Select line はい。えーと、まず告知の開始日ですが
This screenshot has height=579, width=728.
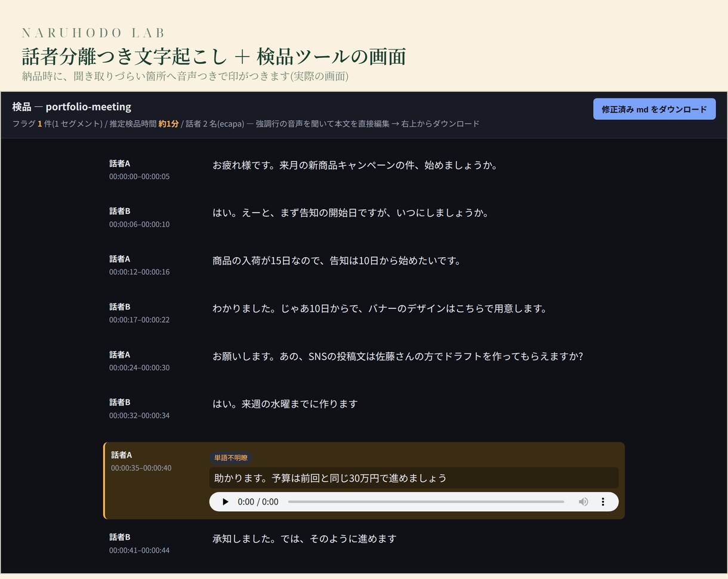pos(351,213)
